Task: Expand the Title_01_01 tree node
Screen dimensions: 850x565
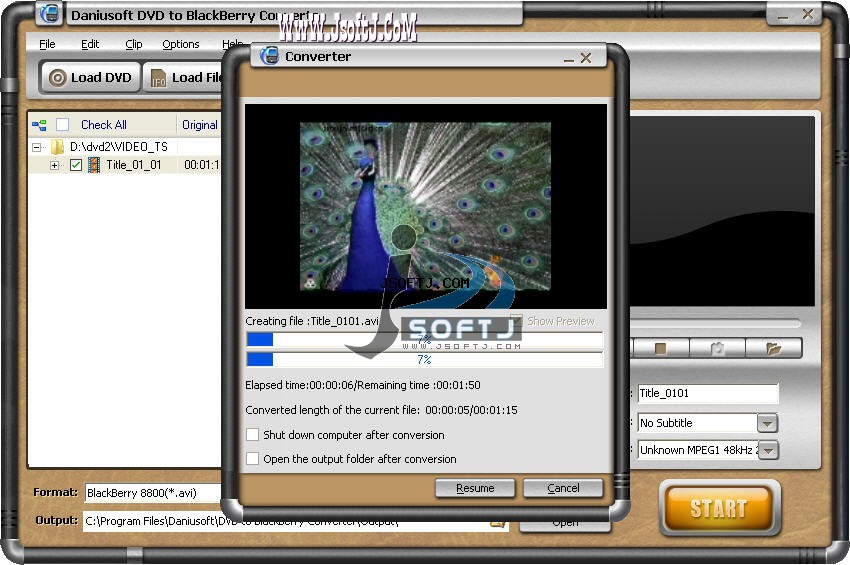Action: [54, 165]
